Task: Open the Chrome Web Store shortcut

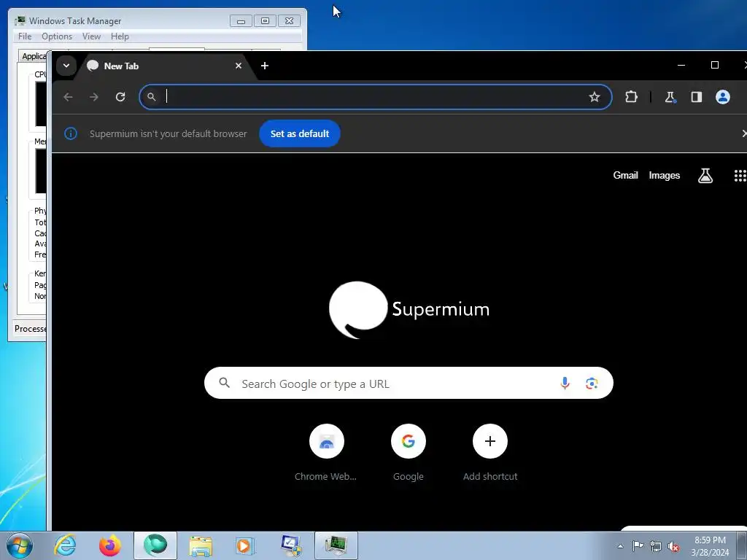Action: (x=326, y=452)
